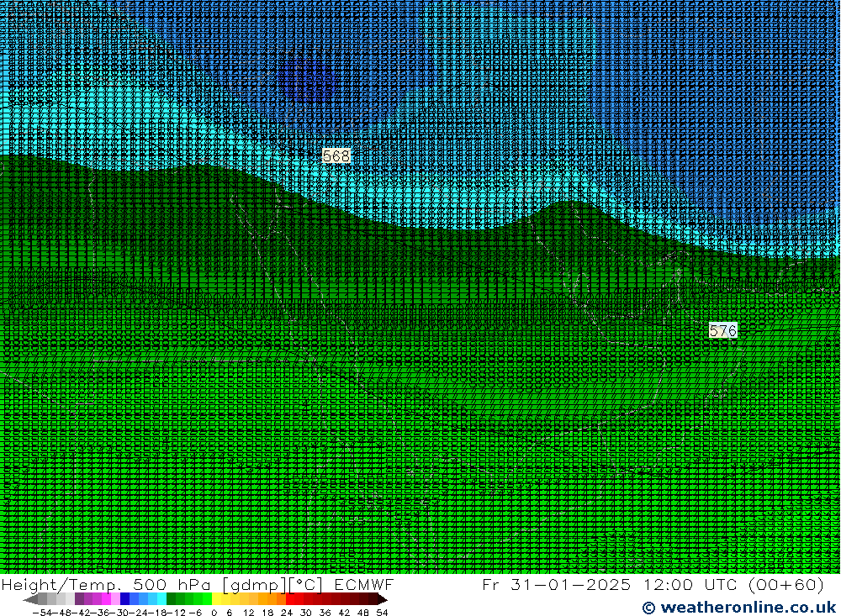Click the 576 contour height label
Image resolution: width=841 pixels, height=616 pixels.
(722, 331)
